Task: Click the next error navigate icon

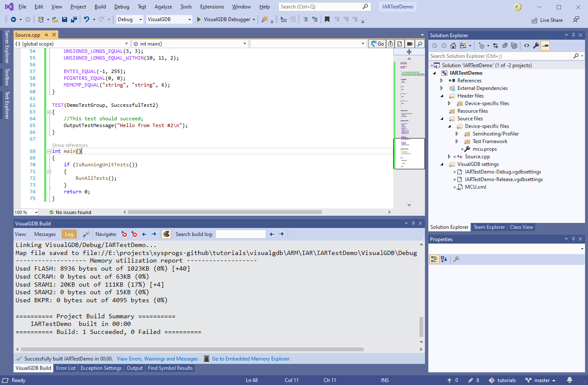Action: [x=134, y=234]
